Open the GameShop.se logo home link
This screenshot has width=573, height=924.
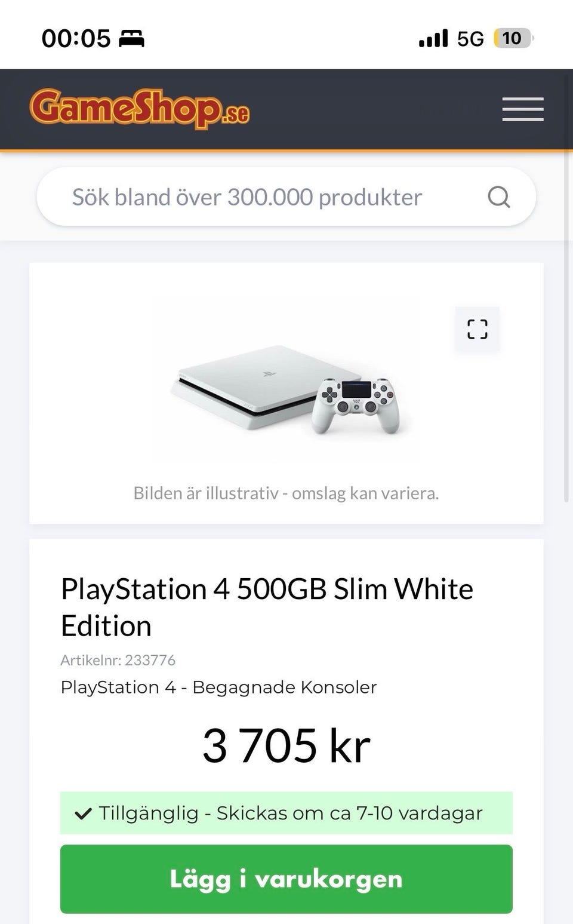[x=139, y=109]
